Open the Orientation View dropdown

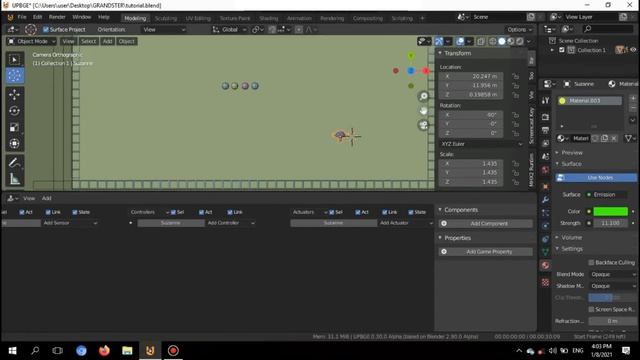pyautogui.click(x=164, y=29)
